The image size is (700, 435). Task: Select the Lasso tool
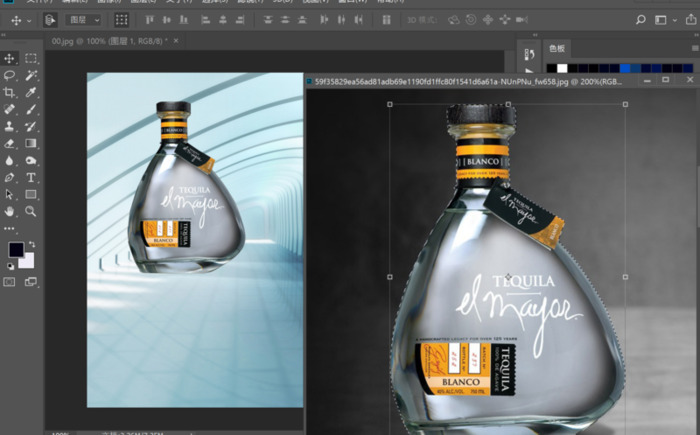coord(10,76)
